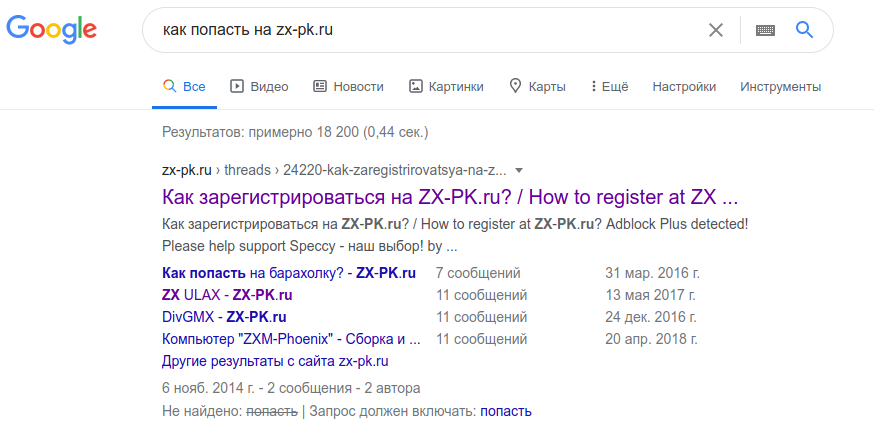Clear the search query with X
Screen dimensions: 874x428
pyautogui.click(x=716, y=30)
